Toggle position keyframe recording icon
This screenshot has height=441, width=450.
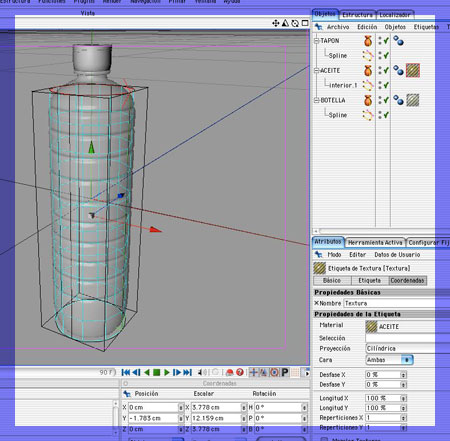[254, 372]
